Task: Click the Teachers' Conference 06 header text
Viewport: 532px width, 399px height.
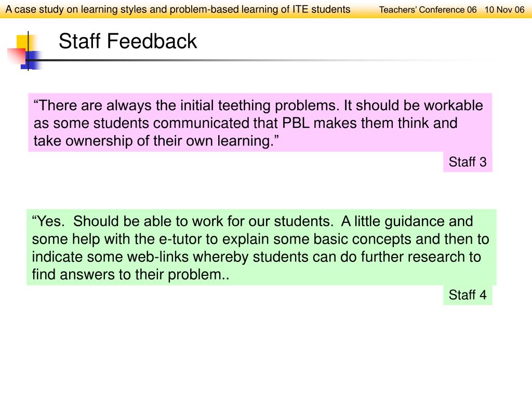Action: click(x=428, y=9)
